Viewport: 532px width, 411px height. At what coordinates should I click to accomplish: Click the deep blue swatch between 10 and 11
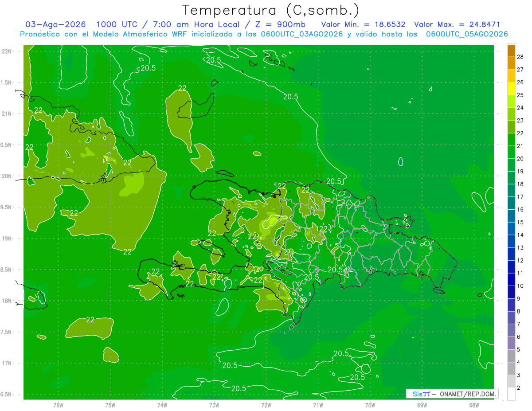point(511,279)
